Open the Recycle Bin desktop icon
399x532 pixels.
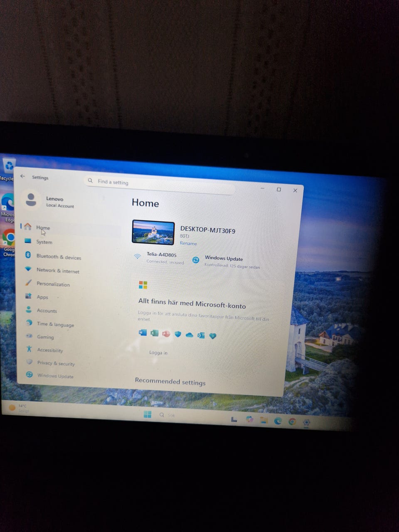(x=8, y=170)
